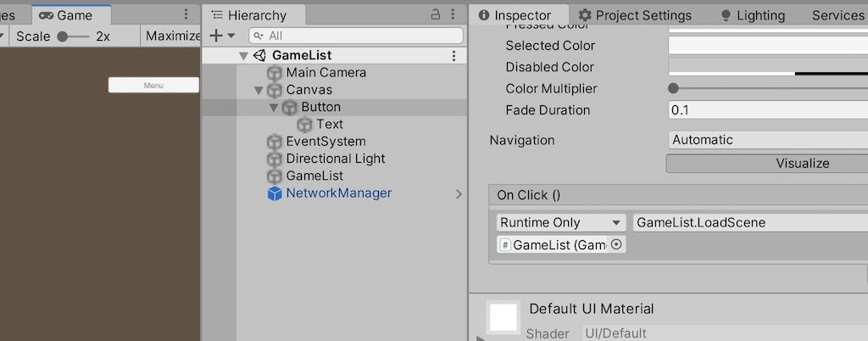Screen dimensions: 868x341
Task: Open GameList scene three-dot options menu
Action: tap(453, 56)
